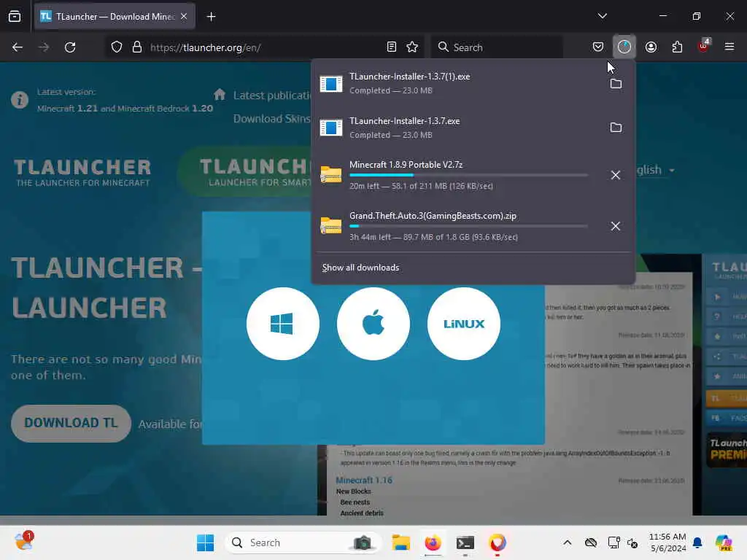Cancel the Grand.Theft.Auto.3 zip download
The height and width of the screenshot is (560, 747).
click(x=616, y=226)
